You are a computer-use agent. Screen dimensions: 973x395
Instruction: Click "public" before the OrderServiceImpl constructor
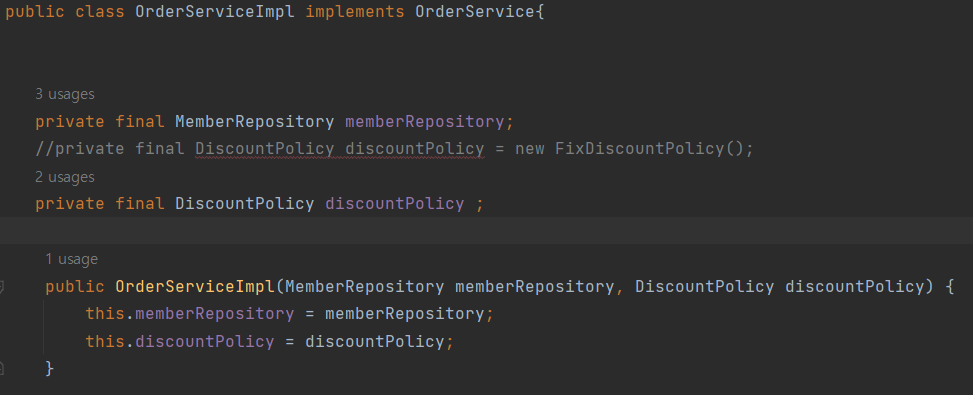click(75, 287)
